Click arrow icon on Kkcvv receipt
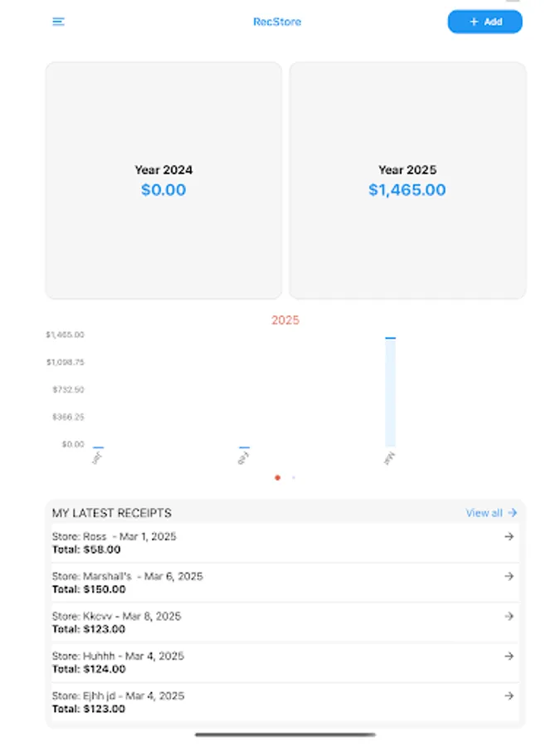The width and height of the screenshot is (560, 747). pos(509,617)
